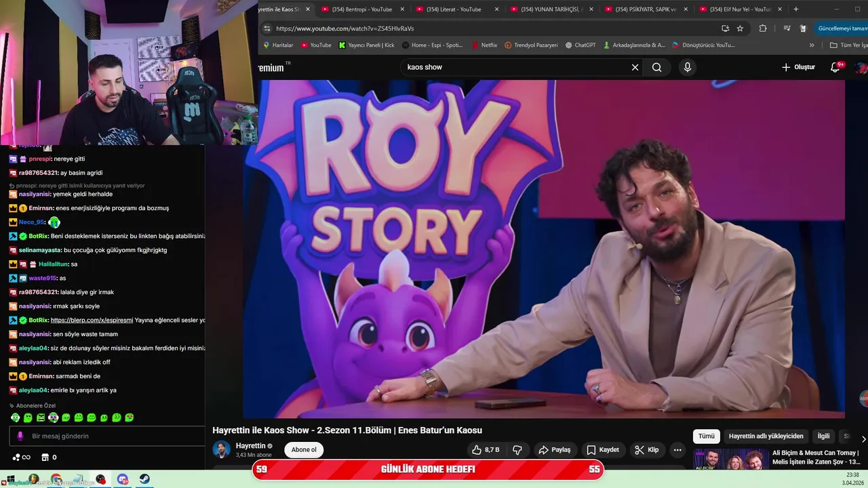Share the video via Paylaş
Viewport: 868px width, 488px height.
point(555,449)
